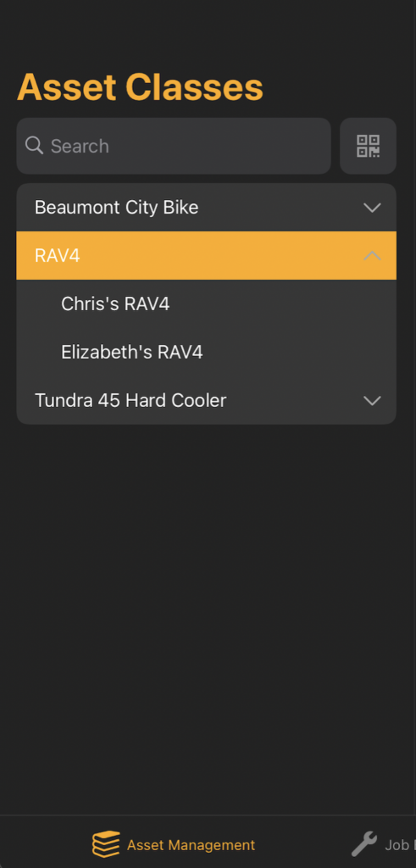Select the highlighted RAV4 class header
Image resolution: width=416 pixels, height=868 pixels.
207,256
